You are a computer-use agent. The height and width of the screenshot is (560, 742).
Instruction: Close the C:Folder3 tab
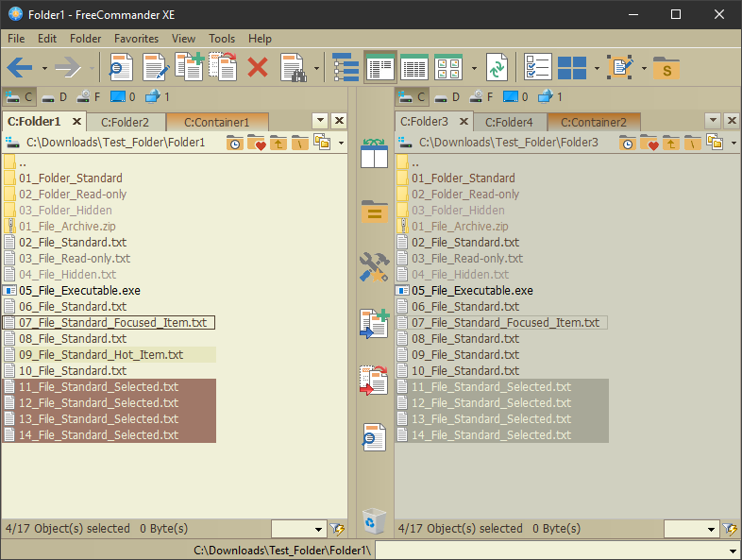[464, 121]
